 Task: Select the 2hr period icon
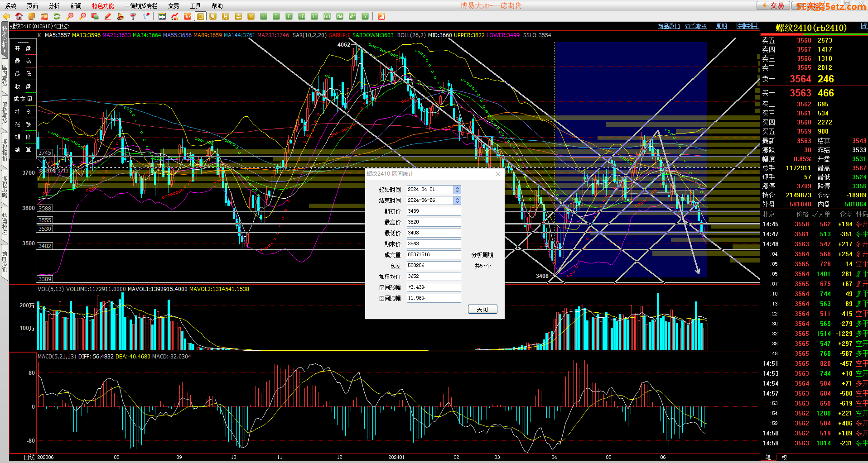click(x=340, y=16)
